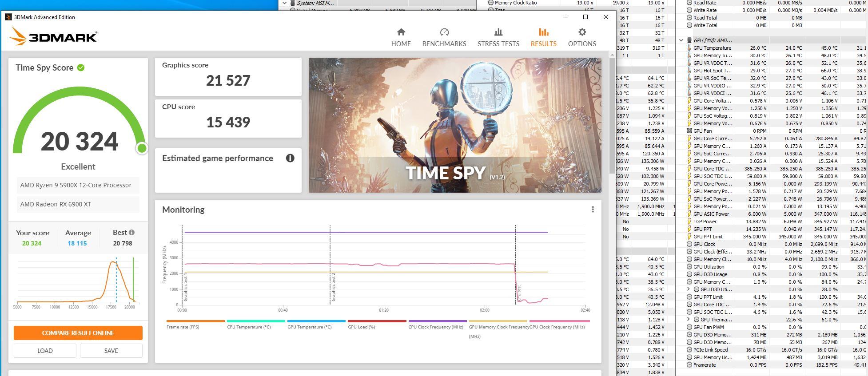Collapse the System: MSI sensor group
The image size is (868, 376).
284,3
